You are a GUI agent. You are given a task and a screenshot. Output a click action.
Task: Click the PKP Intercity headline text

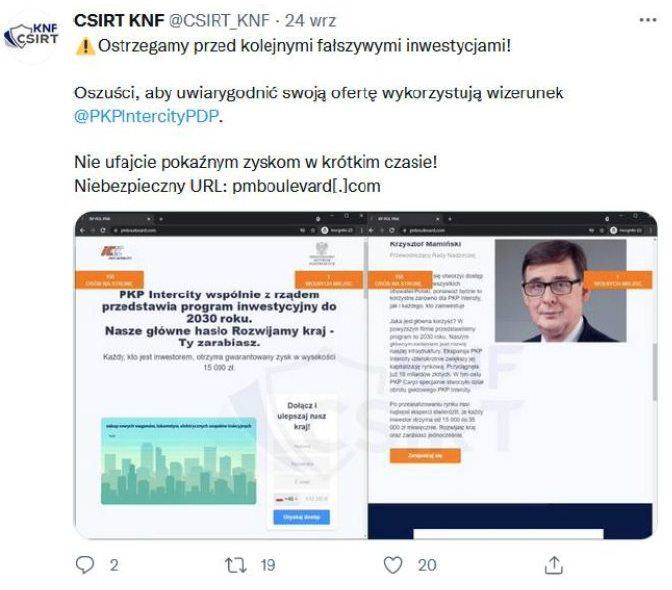(x=219, y=319)
